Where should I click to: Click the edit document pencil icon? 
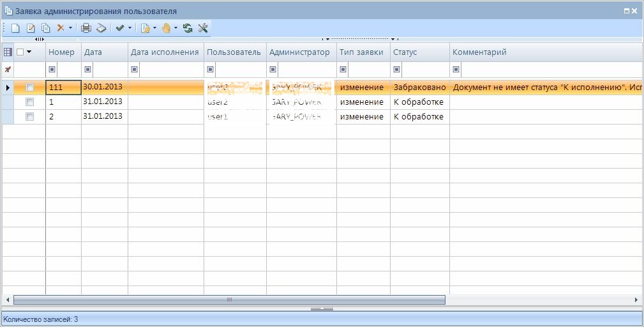click(30, 28)
